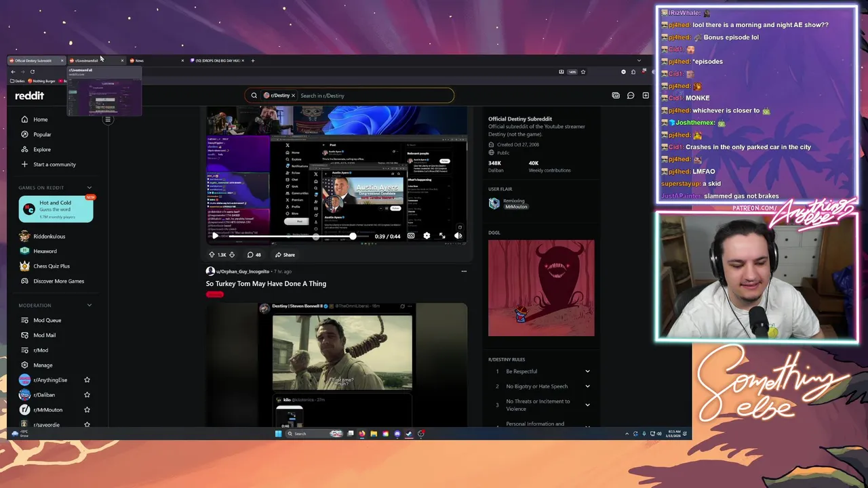Open video settings gear
Viewport: 868px width, 488px height.
(427, 236)
